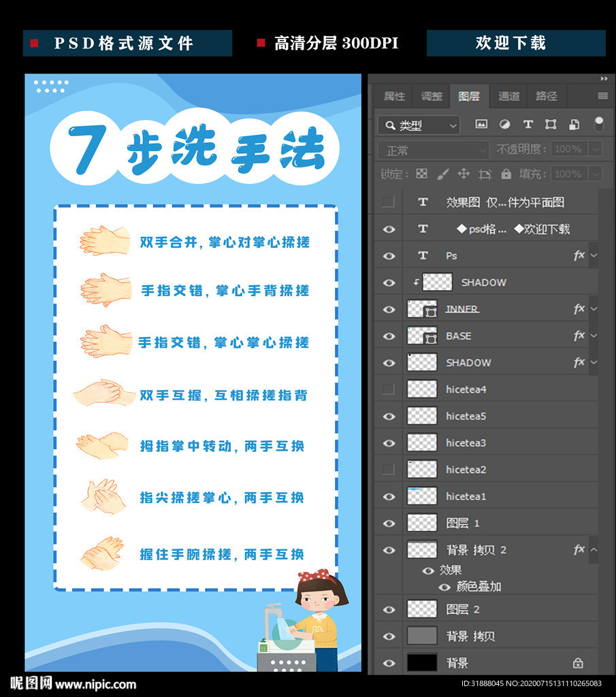Toggle visibility of 颜色叠加 effect
This screenshot has height=697, width=616.
[444, 587]
